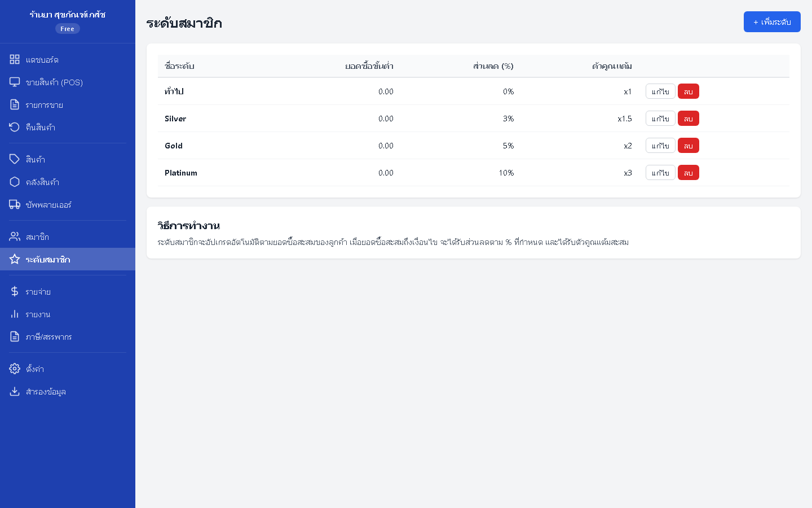Click the dollar sign icon for รายจ่าย
Viewport: 812px width, 508px height.
tap(15, 291)
